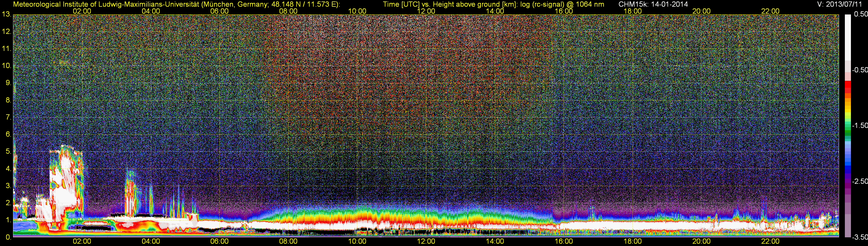Click the 5. km height axis label
This screenshot has width=868, height=246.
8,151
